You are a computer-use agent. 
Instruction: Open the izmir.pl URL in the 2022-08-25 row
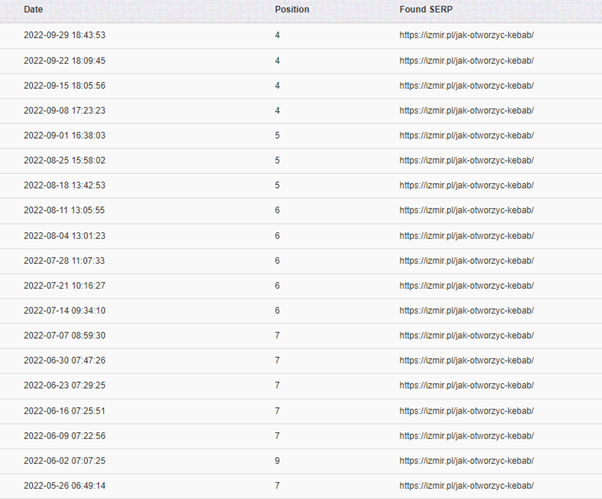(x=466, y=160)
